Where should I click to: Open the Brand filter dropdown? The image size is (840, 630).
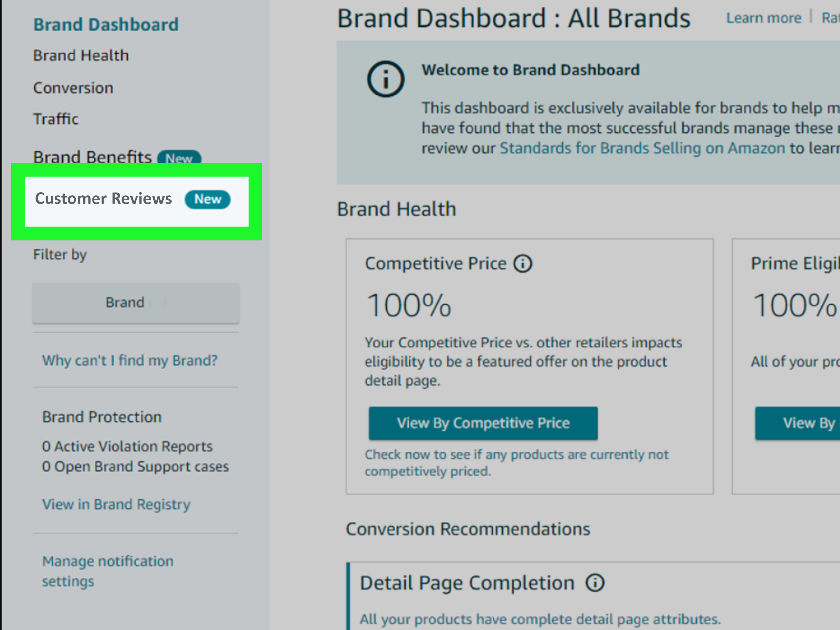click(x=136, y=303)
